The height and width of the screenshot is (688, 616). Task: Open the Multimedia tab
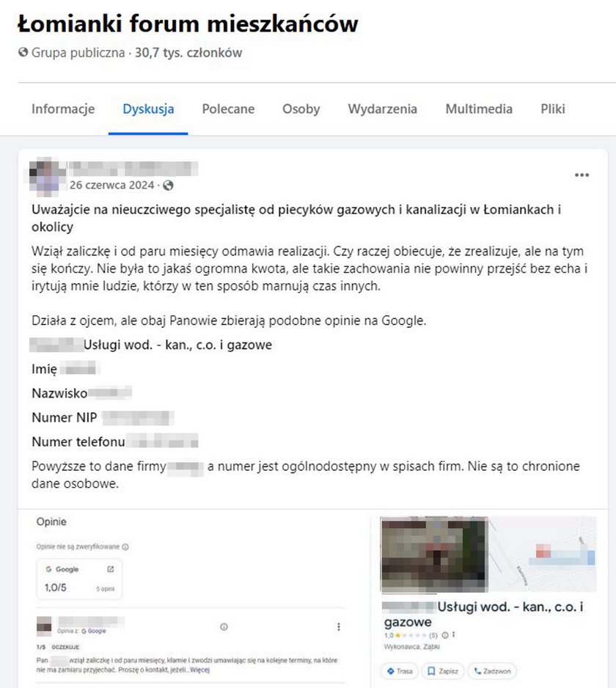[x=479, y=109]
